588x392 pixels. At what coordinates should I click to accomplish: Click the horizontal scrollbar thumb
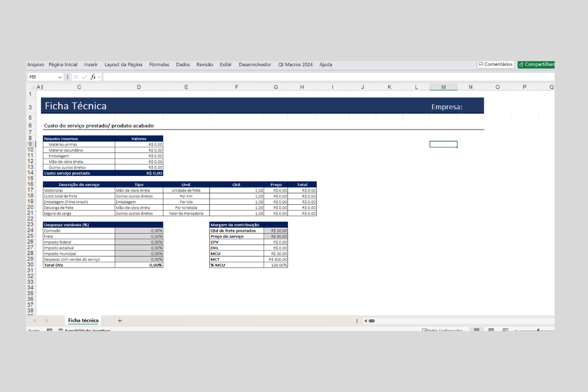pyautogui.click(x=372, y=321)
